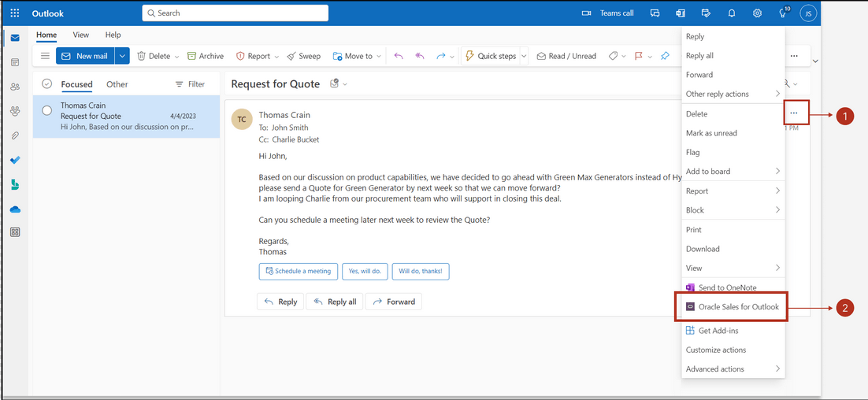Pin the message with the ribbon pin icon

pos(665,56)
